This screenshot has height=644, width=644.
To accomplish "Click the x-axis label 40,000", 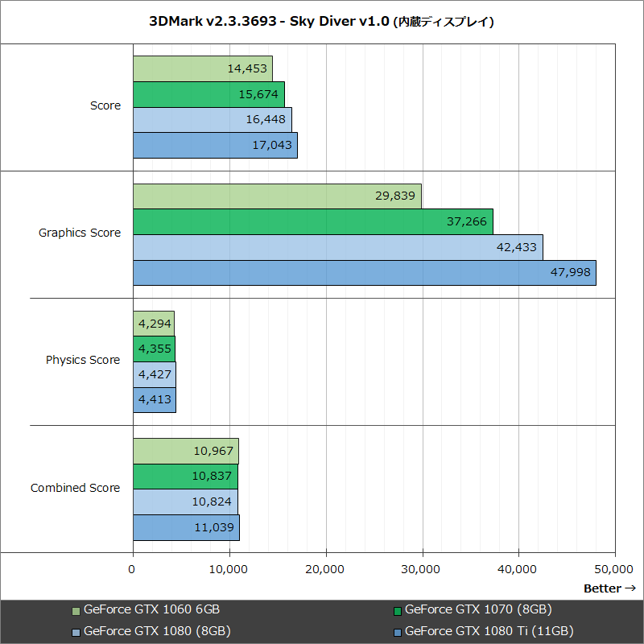I will coord(517,569).
